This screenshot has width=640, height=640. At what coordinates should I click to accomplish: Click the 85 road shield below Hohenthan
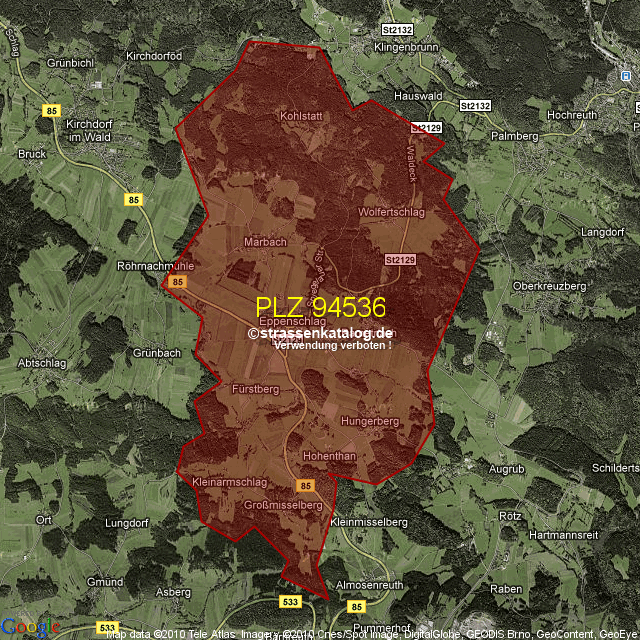[306, 485]
